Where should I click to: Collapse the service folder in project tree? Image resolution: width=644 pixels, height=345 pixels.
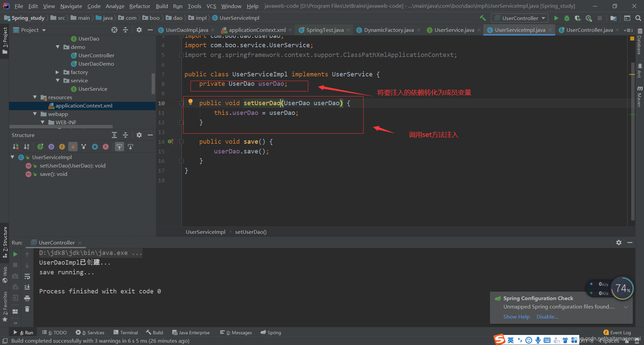(58, 80)
